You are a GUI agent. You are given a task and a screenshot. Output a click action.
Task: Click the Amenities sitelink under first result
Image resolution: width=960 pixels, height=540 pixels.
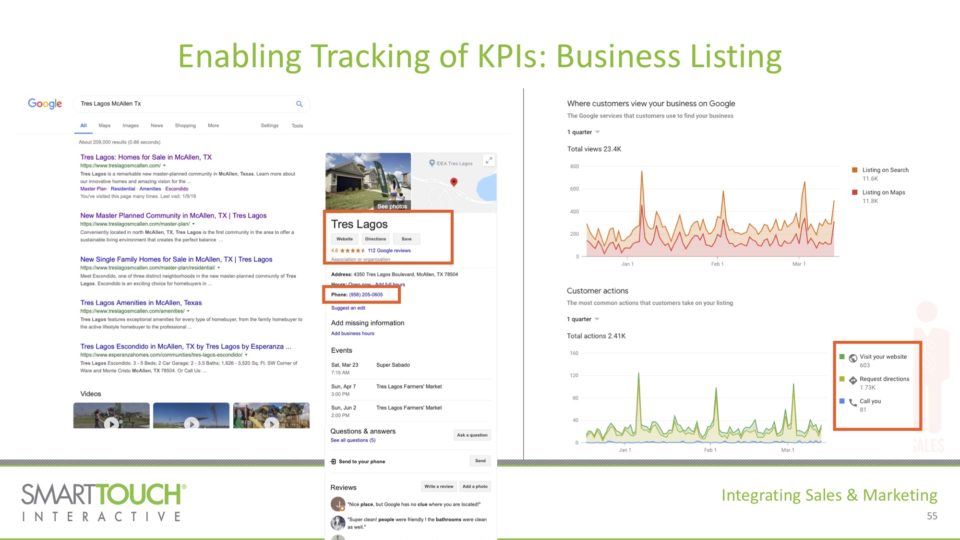(x=150, y=189)
